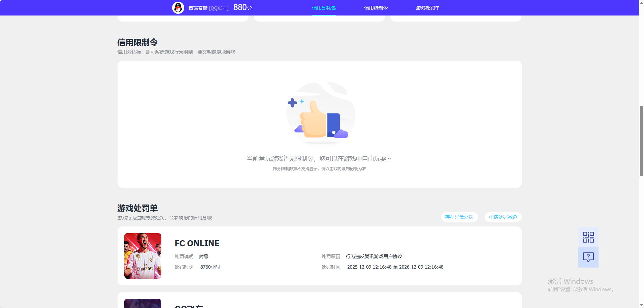The height and width of the screenshot is (308, 644).
Task: Click the page vertical scrollbar thumb
Action: (x=641, y=141)
